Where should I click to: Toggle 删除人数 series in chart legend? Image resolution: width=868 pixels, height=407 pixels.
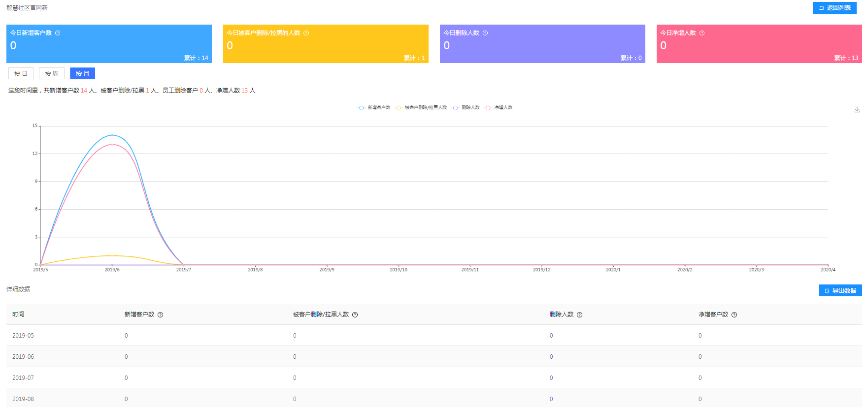(x=466, y=107)
